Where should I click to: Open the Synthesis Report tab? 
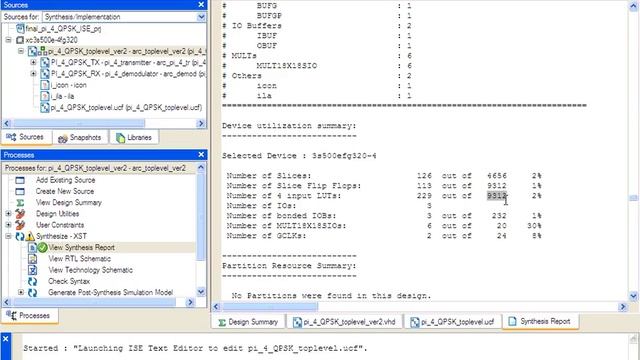540,322
